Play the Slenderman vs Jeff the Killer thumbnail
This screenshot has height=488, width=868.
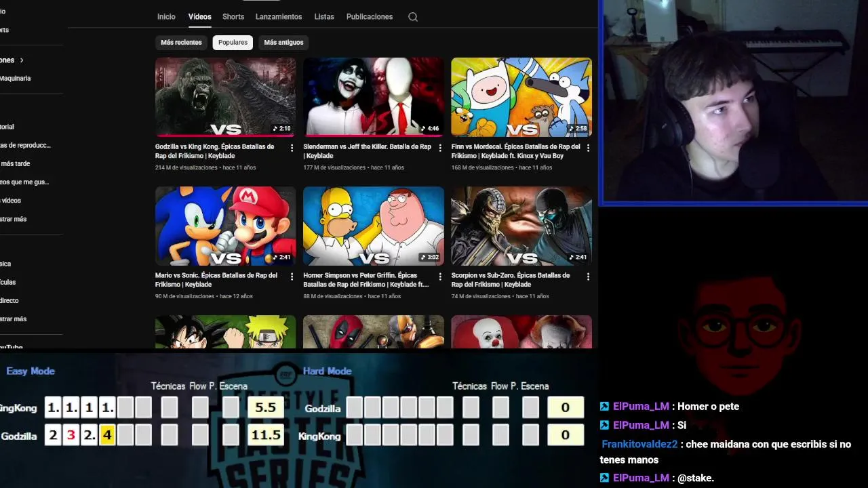(374, 97)
